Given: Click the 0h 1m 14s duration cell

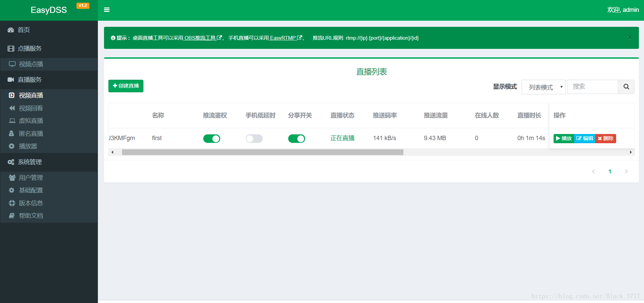Looking at the screenshot, I should tap(531, 138).
